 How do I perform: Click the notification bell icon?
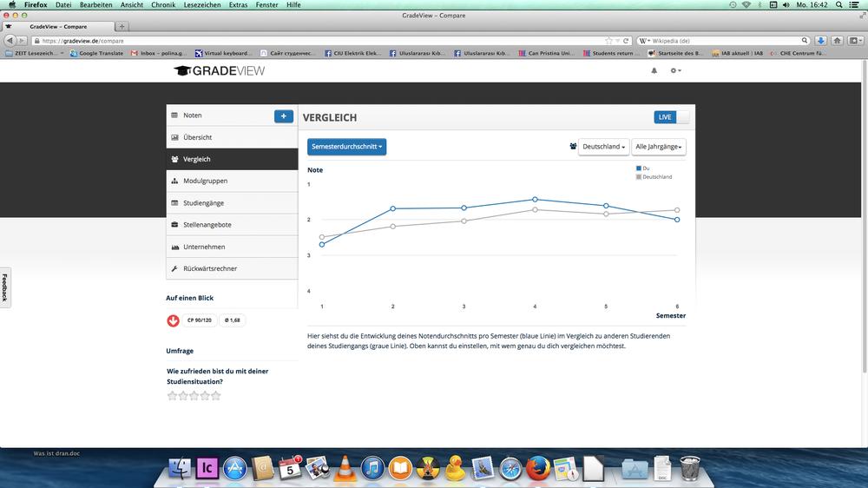654,70
